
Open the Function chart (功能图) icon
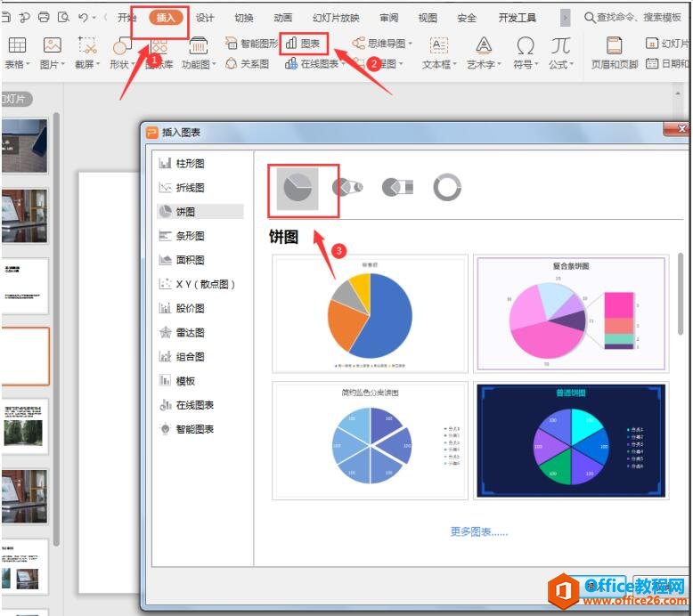tap(199, 45)
